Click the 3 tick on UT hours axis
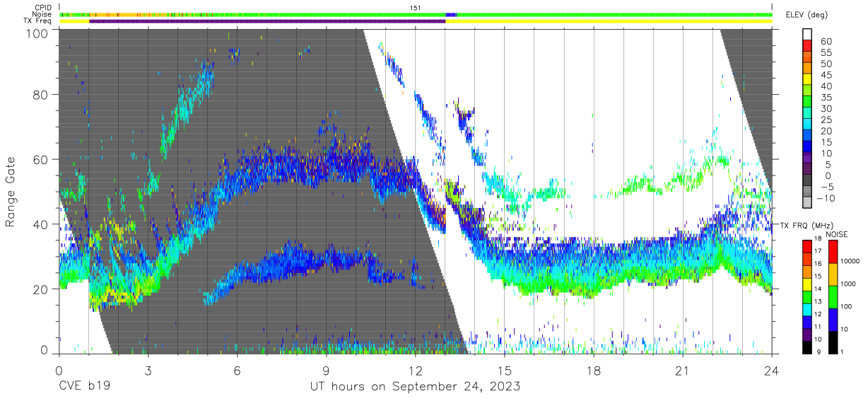 coord(148,371)
